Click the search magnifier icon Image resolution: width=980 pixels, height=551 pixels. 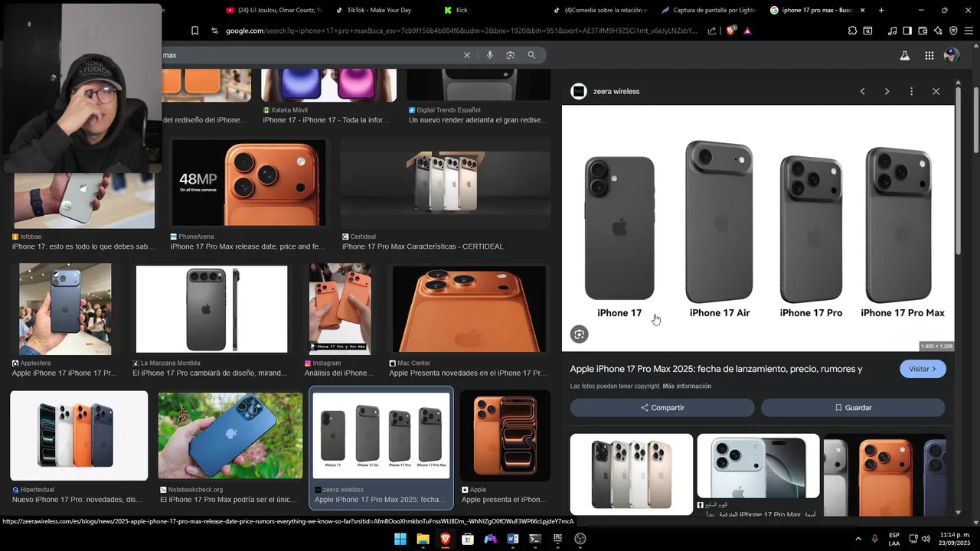point(531,55)
